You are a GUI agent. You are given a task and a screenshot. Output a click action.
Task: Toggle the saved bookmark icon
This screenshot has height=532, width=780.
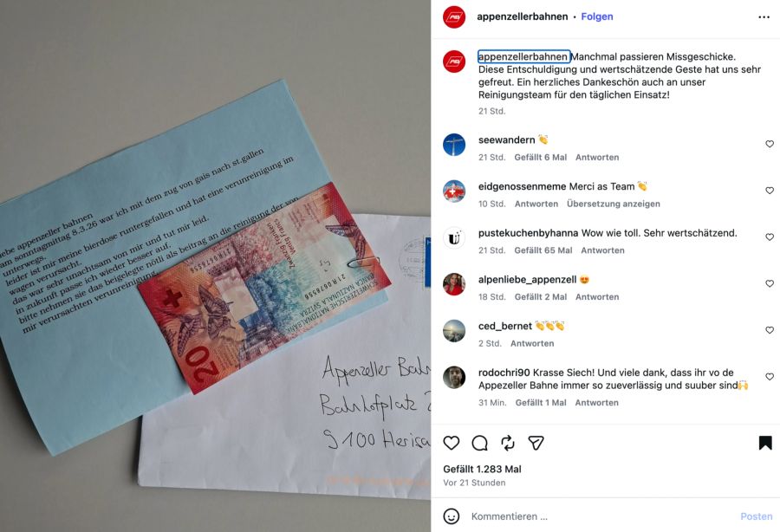tap(765, 443)
